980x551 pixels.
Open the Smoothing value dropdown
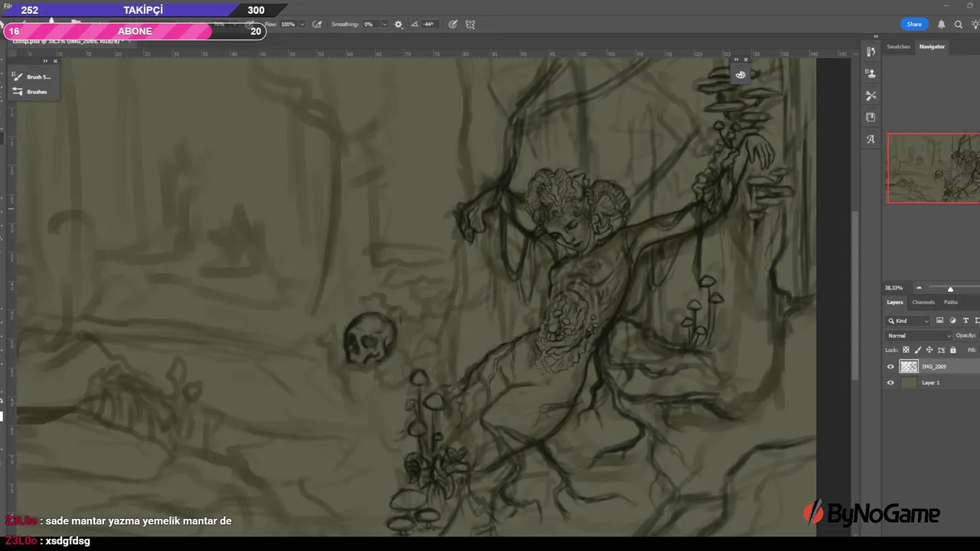tap(384, 24)
